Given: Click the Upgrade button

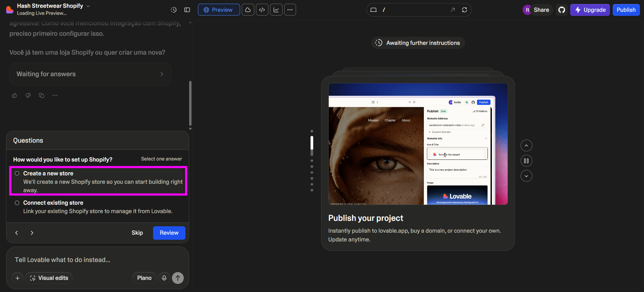Looking at the screenshot, I should point(590,10).
